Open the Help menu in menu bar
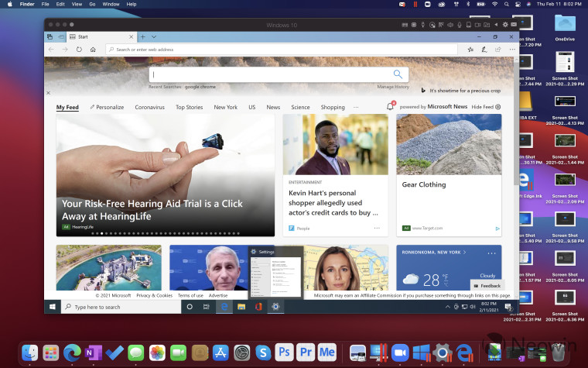 [132, 4]
